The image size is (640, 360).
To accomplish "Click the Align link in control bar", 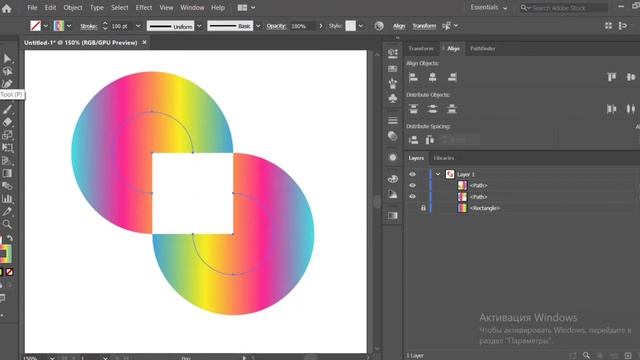I will tap(399, 26).
